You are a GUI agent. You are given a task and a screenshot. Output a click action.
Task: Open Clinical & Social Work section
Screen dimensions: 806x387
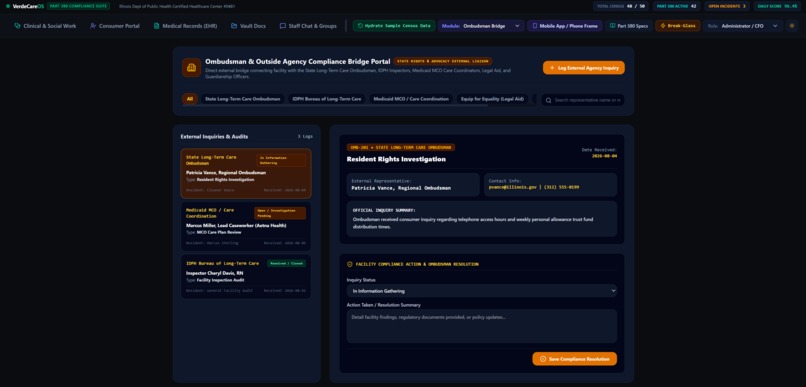(45, 26)
